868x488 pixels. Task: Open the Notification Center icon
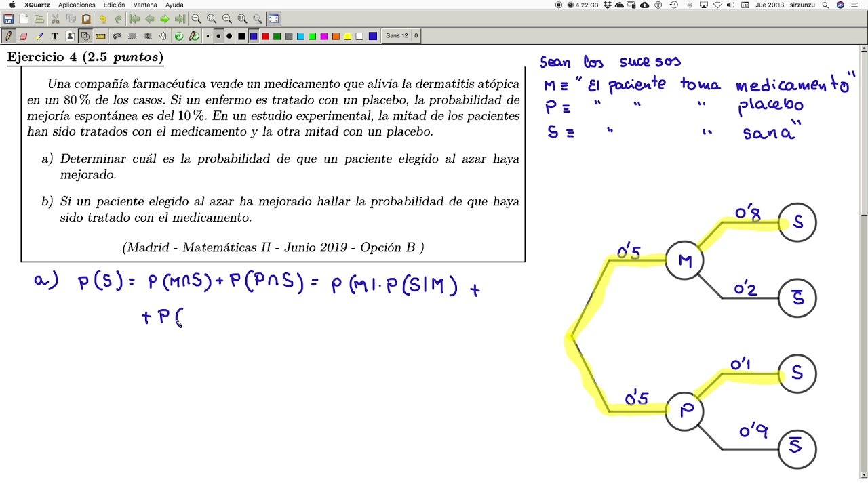[854, 5]
